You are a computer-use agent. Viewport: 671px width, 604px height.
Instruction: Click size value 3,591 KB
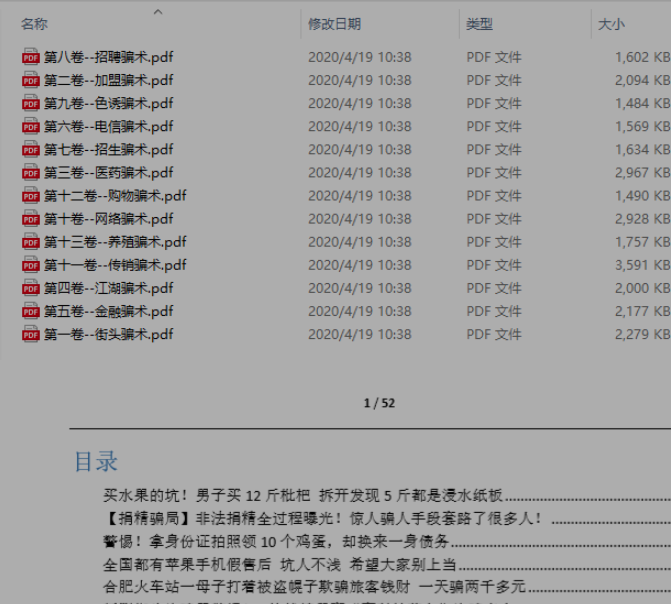[643, 265]
